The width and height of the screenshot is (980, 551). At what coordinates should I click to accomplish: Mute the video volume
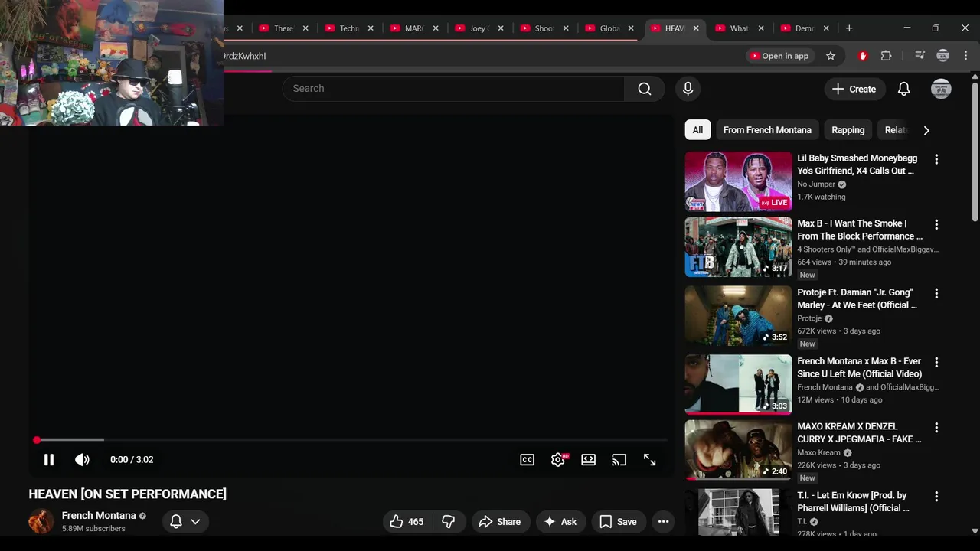coord(82,460)
